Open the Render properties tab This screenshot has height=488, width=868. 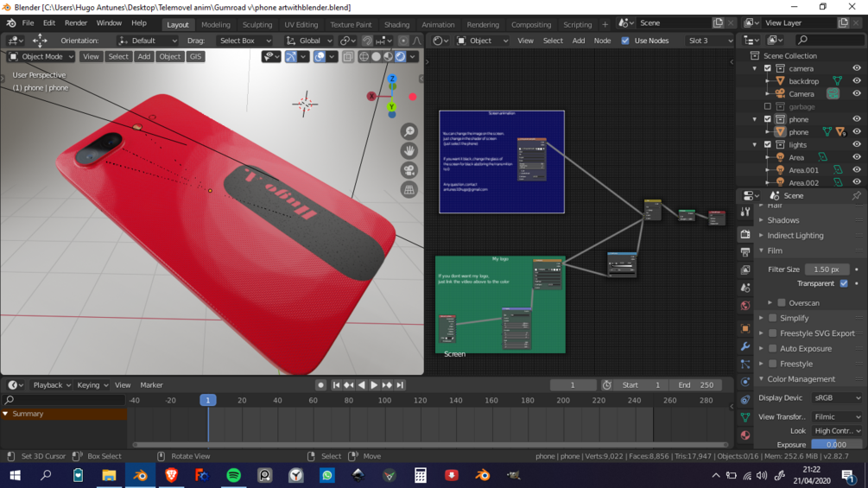tap(745, 234)
